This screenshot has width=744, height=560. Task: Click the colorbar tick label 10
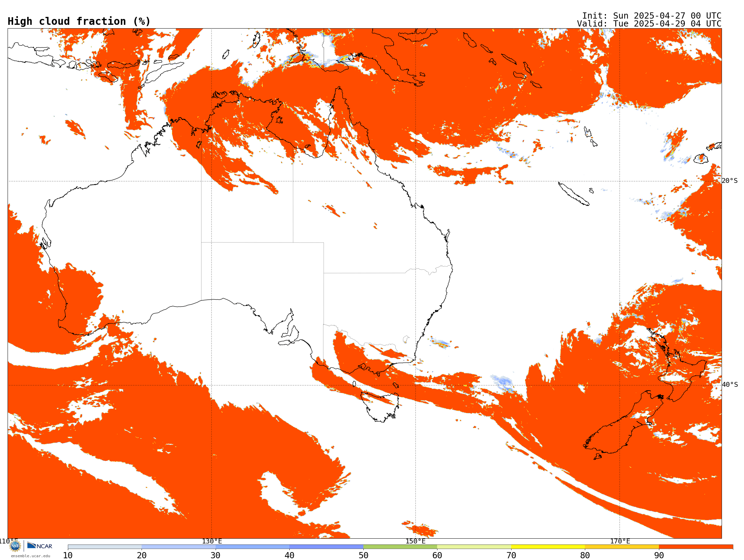68,556
